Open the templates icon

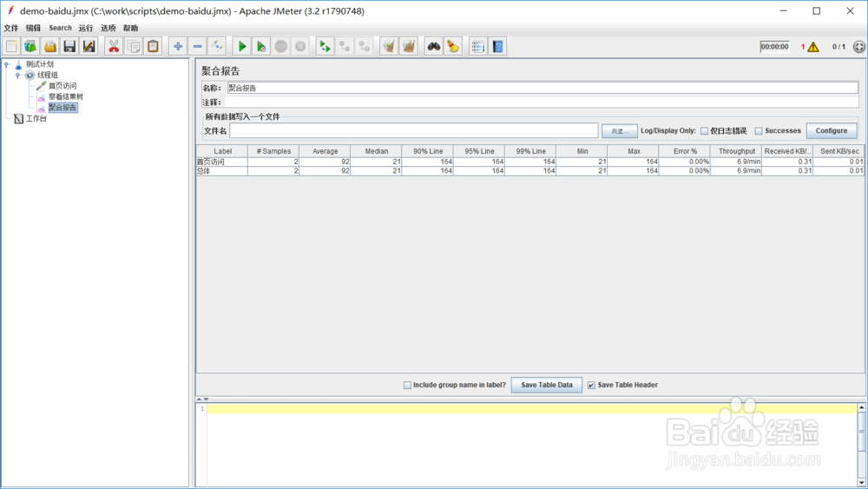pyautogui.click(x=30, y=47)
